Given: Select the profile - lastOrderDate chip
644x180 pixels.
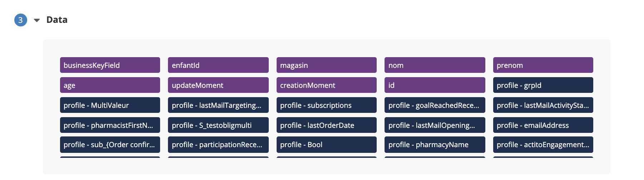Looking at the screenshot, I should coord(326,125).
